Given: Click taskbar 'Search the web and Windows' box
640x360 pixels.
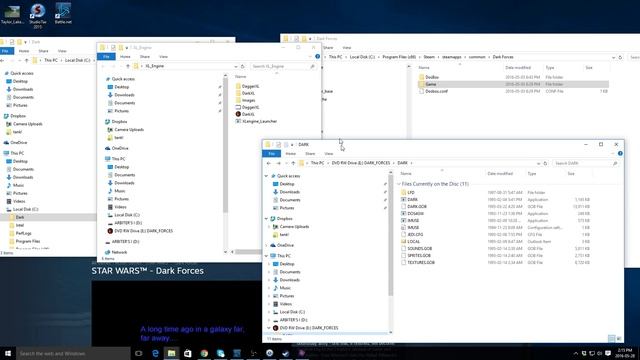Looking at the screenshot, I should (73, 353).
